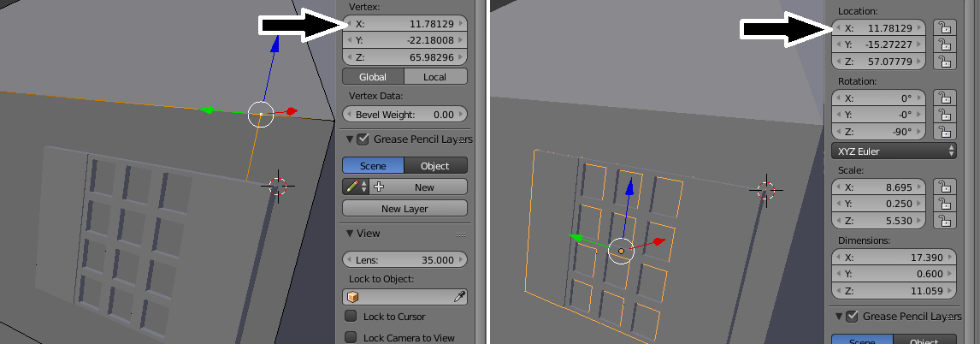The image size is (980, 344).
Task: Toggle the Scale X lock icon
Action: (x=944, y=187)
